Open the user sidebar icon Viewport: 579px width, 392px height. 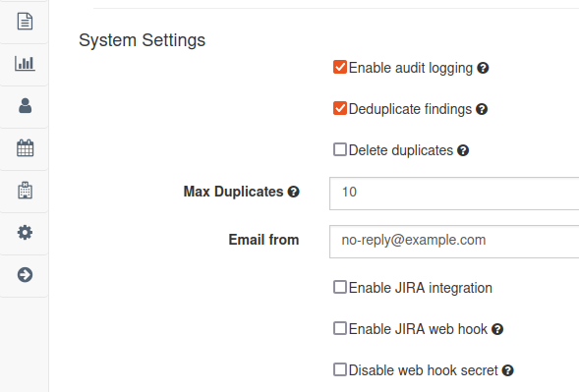pos(25,105)
